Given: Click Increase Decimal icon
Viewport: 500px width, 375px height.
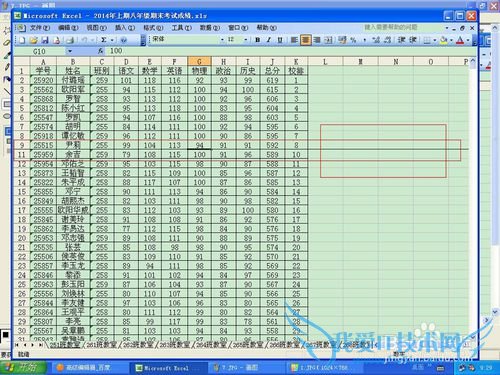Looking at the screenshot, I should tap(376, 40).
